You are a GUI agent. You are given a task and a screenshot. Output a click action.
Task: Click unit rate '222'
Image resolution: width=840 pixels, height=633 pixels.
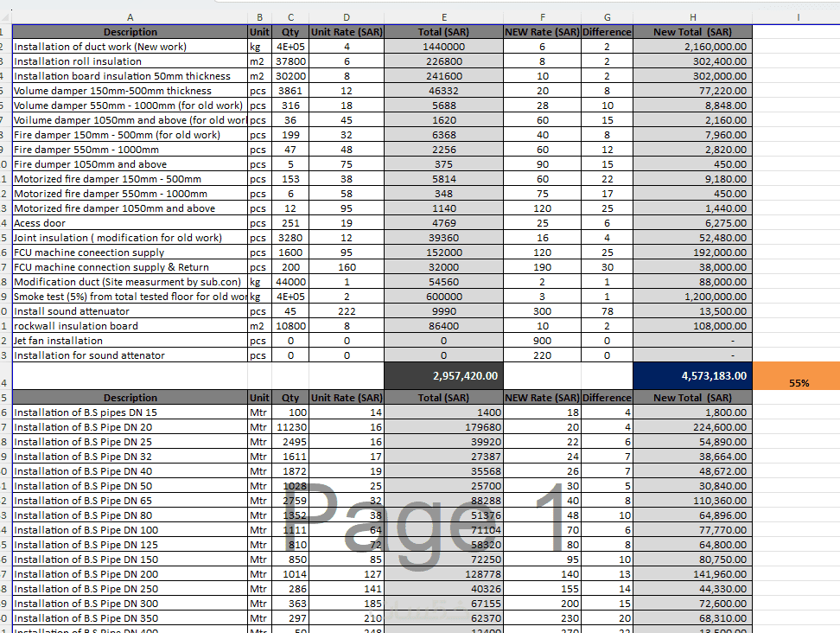click(347, 310)
